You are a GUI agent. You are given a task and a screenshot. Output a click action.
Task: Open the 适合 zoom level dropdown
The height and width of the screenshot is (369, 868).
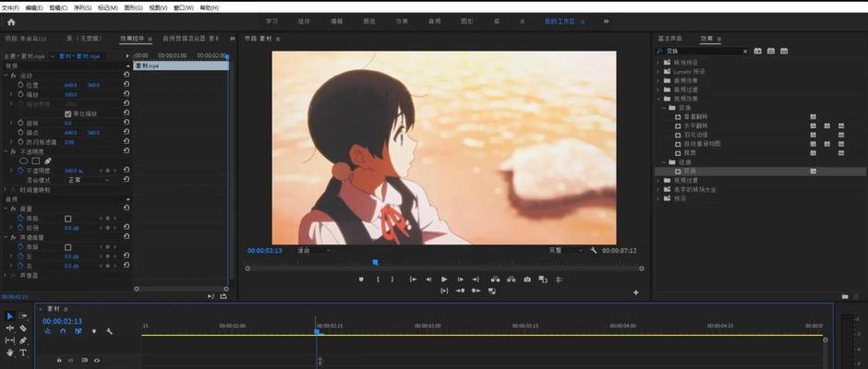point(314,251)
